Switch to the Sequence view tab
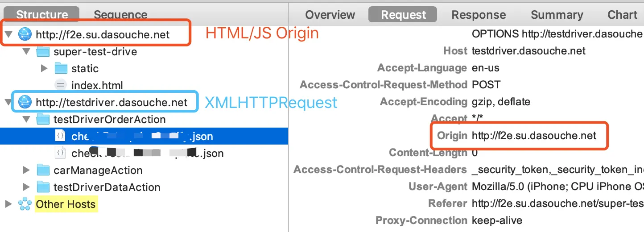 [120, 15]
